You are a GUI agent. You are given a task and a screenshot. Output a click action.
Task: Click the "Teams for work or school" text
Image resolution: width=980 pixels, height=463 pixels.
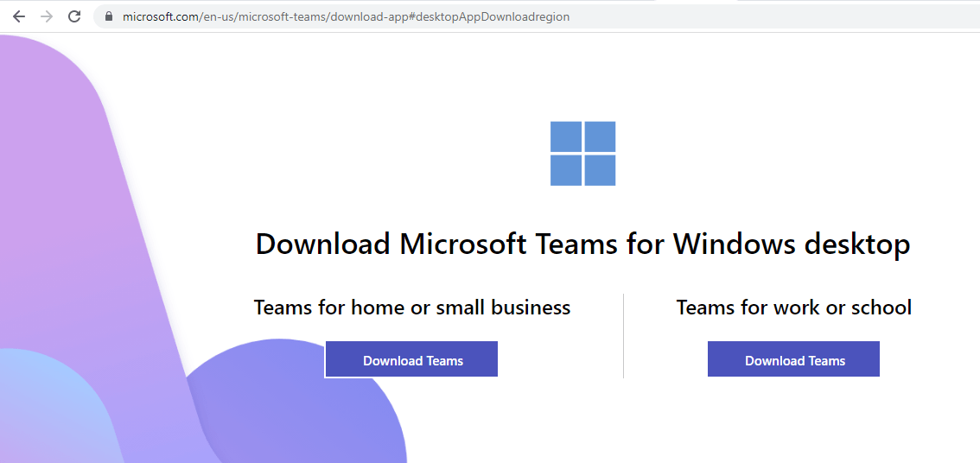pyautogui.click(x=793, y=308)
